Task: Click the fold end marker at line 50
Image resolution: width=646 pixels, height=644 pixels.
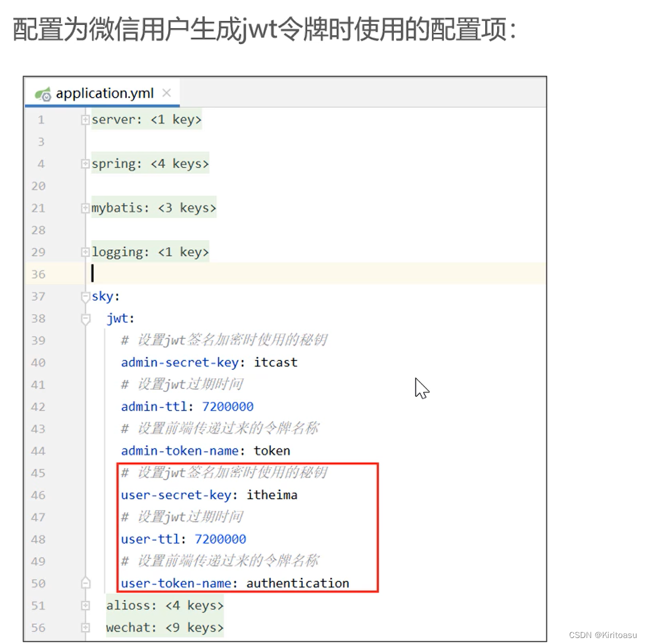Action: point(85,583)
